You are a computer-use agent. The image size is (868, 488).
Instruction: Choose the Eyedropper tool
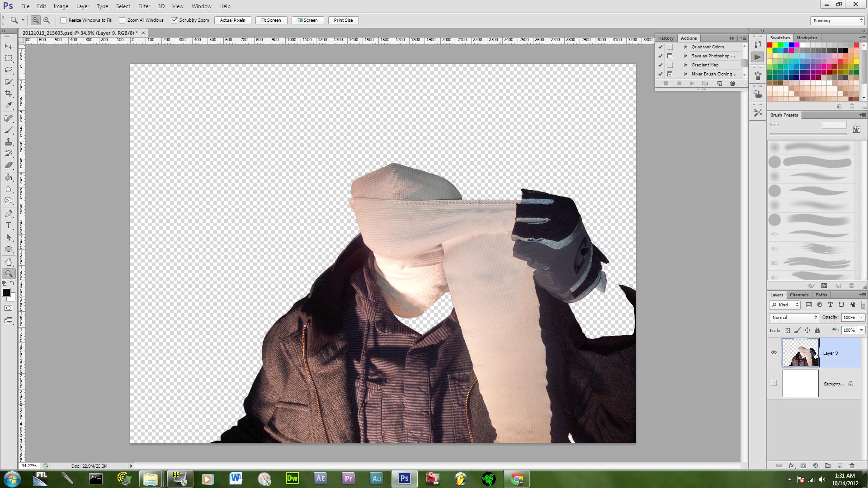pyautogui.click(x=9, y=105)
